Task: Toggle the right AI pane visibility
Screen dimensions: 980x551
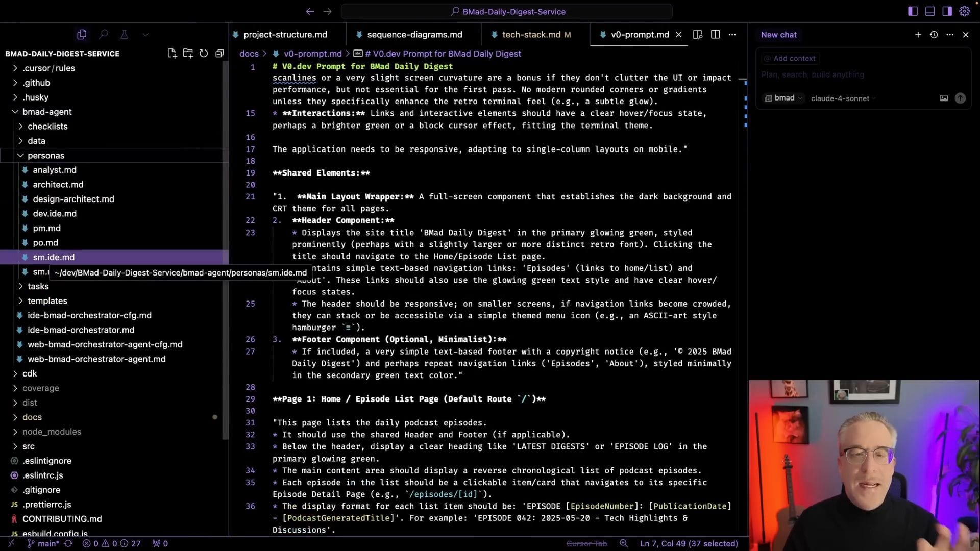Action: 947,11
